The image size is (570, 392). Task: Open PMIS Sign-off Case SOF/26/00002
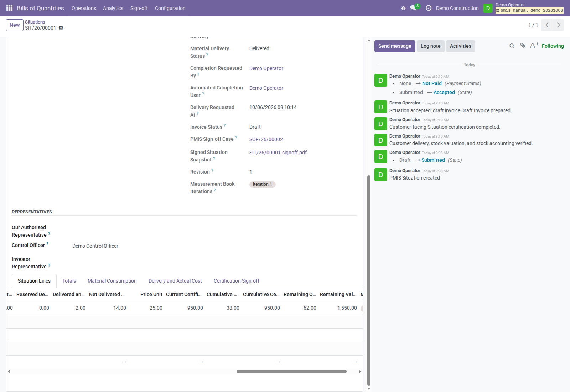point(266,139)
